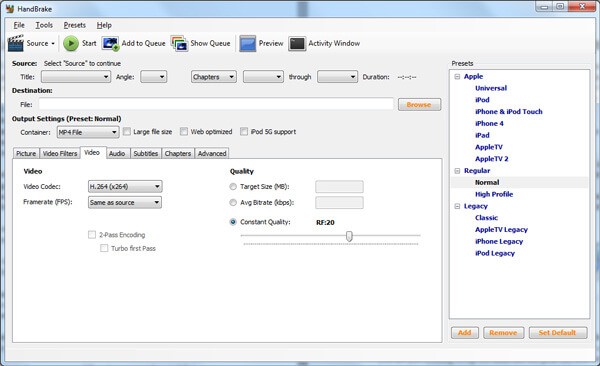Viewport: 600px width, 366px height.
Task: Select the iPod Legacy preset
Action: point(495,253)
